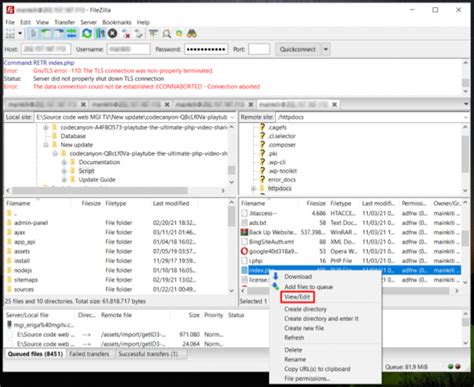The height and width of the screenshot is (387, 474).
Task: Open the Site Manager icon
Action: point(10,34)
